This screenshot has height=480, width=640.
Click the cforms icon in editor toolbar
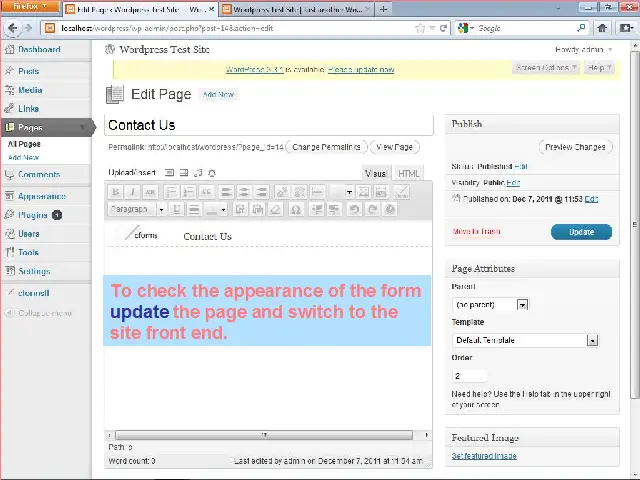coord(400,192)
